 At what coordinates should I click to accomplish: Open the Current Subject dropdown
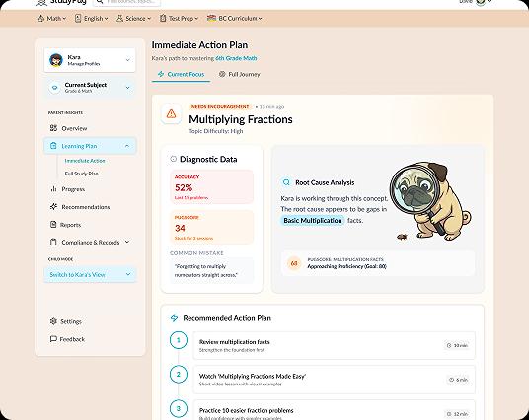[90, 88]
